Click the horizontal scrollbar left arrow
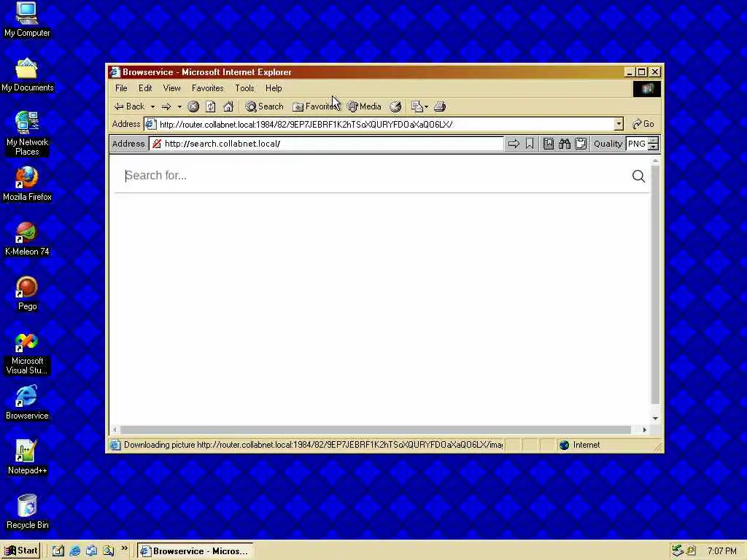Viewport: 747px width, 560px height. point(115,429)
